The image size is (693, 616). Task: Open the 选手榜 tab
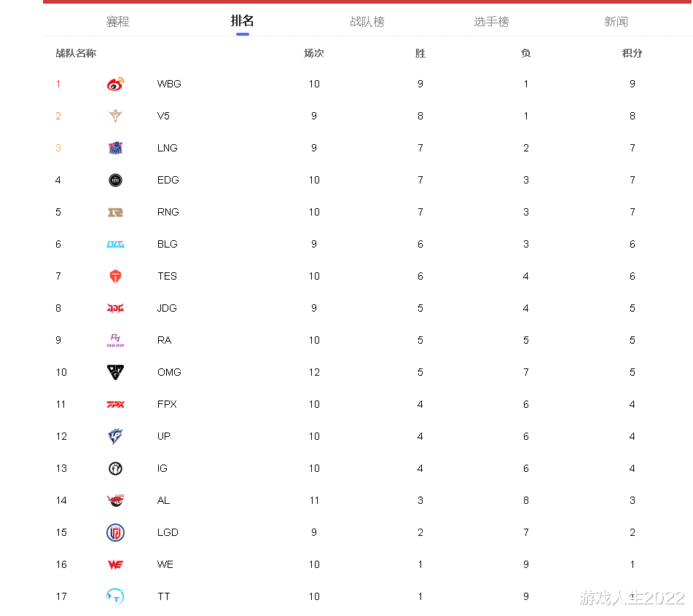pos(491,21)
